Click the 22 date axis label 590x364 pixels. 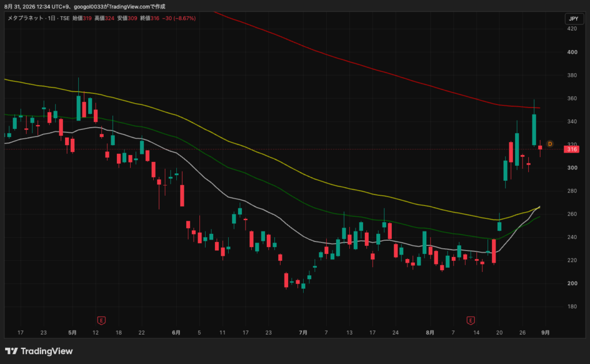[142, 332]
